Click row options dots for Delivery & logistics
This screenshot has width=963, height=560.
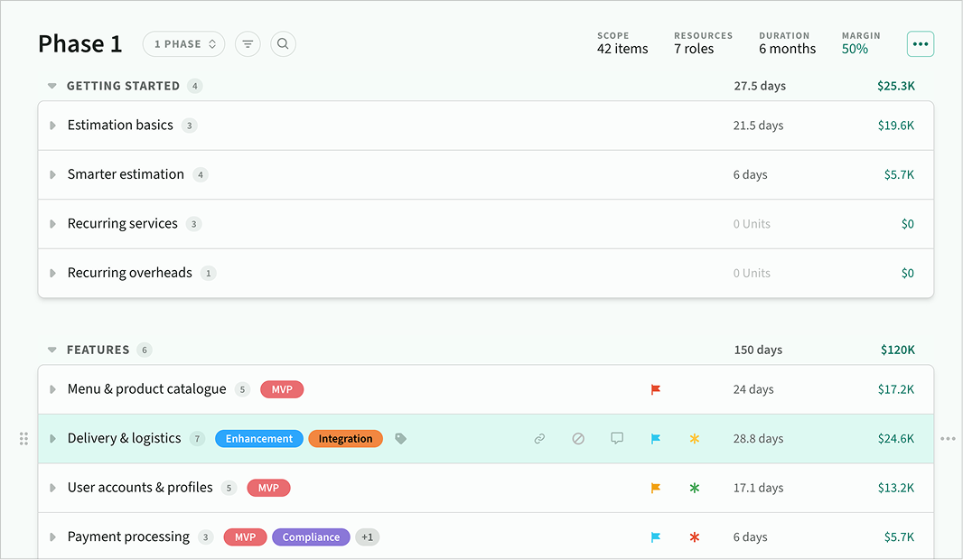point(947,439)
